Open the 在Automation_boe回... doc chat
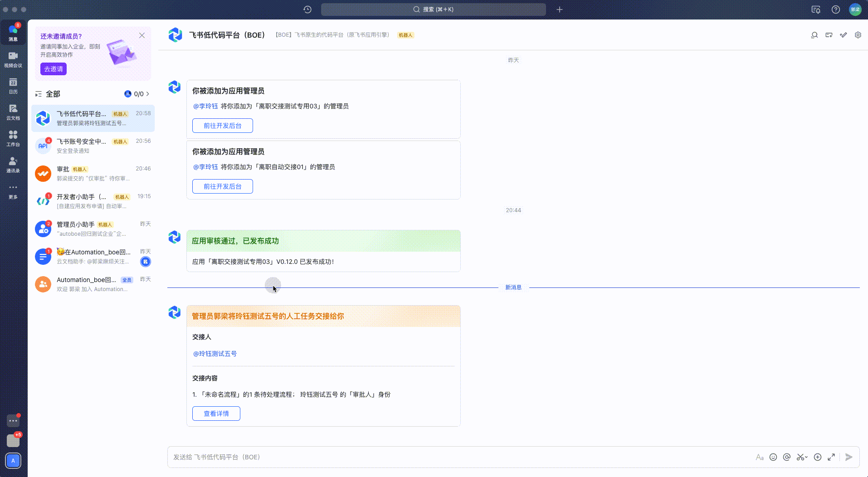The height and width of the screenshot is (477, 868). (93, 257)
